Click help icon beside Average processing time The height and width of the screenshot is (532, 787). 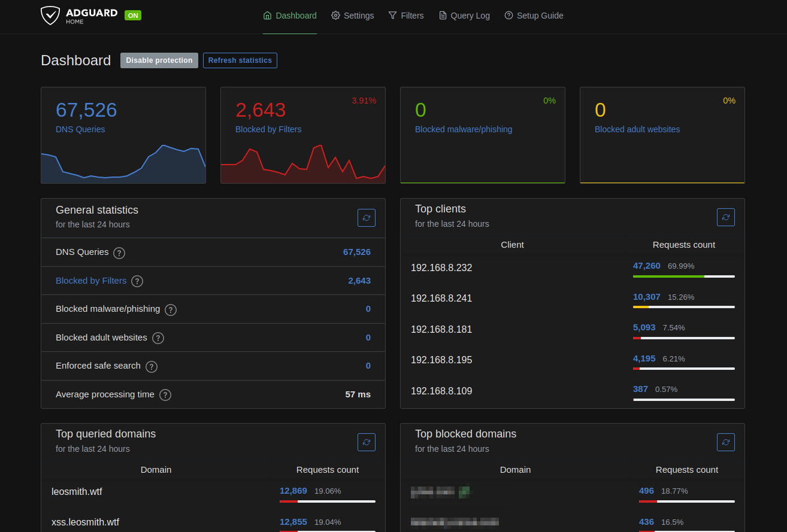tap(165, 395)
